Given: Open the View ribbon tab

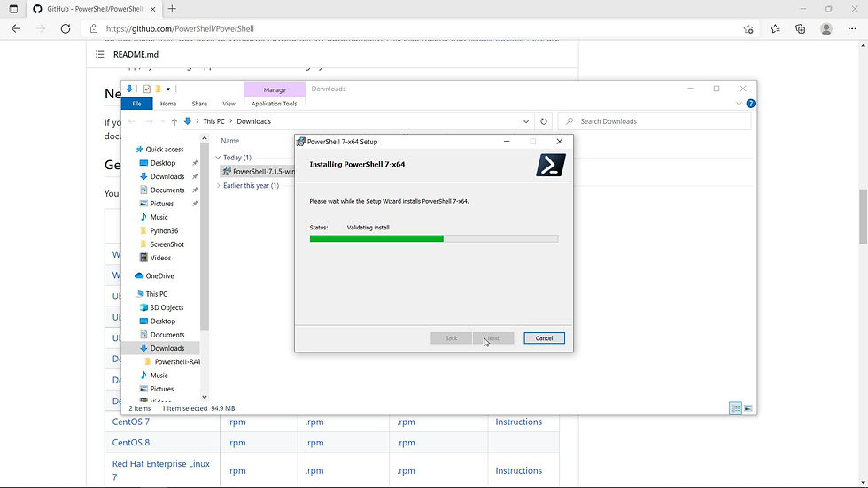Looking at the screenshot, I should point(229,104).
